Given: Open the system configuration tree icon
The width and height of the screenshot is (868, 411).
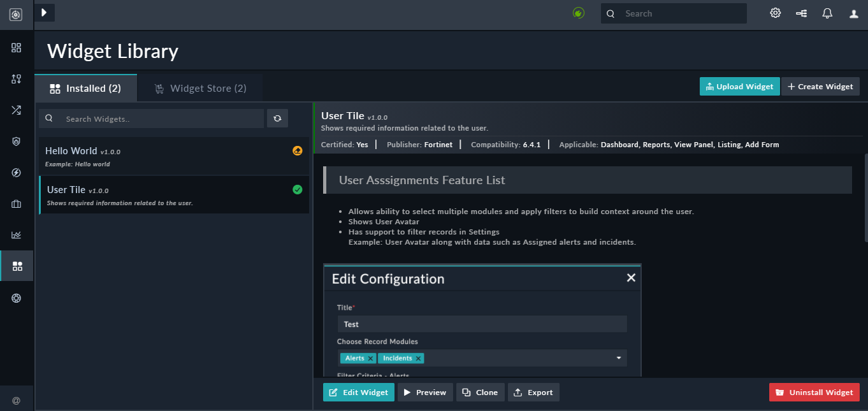Looking at the screenshot, I should pyautogui.click(x=802, y=13).
